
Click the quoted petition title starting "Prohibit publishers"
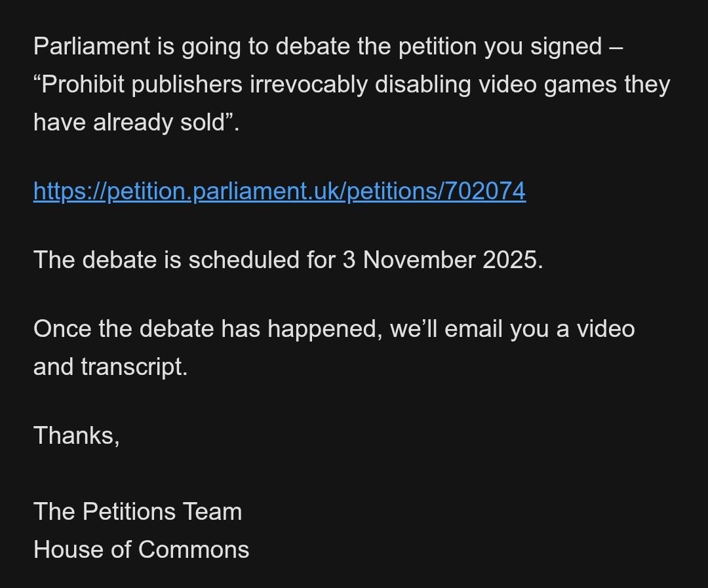point(351,85)
